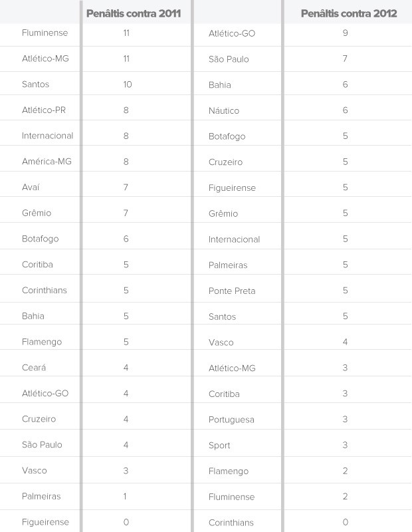Select Corinthians in the 2012 list
This screenshot has width=412, height=532.
click(231, 523)
